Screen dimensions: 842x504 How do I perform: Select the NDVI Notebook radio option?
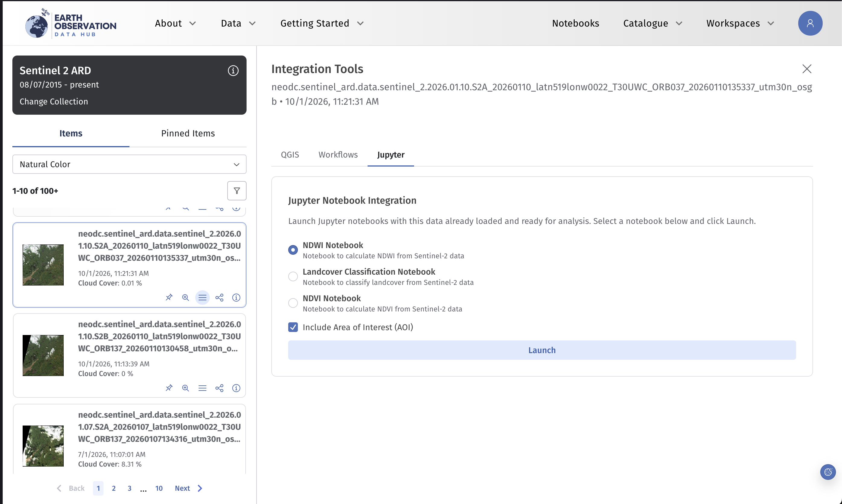click(x=293, y=303)
